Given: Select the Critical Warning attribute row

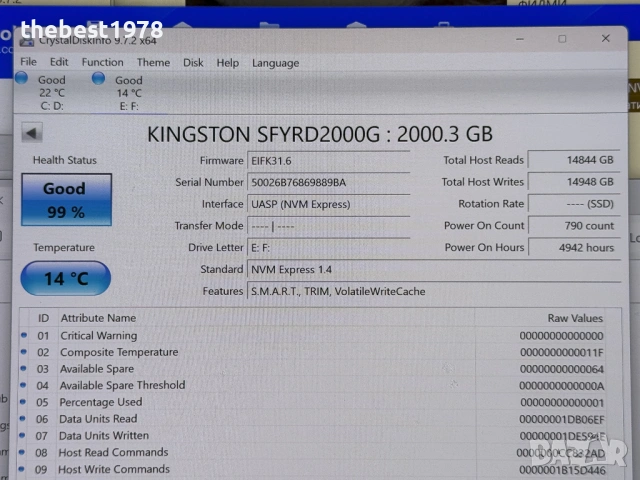Looking at the screenshot, I should click(x=313, y=336).
